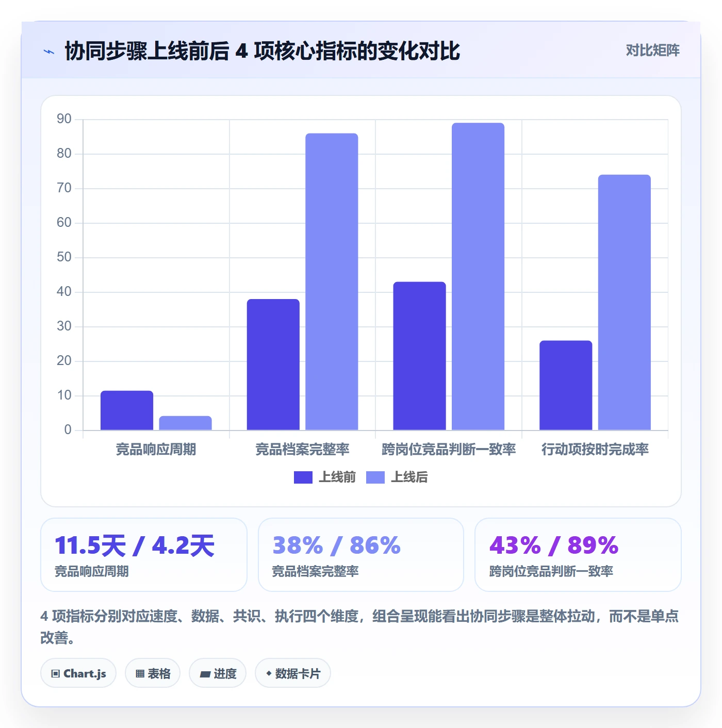Click the 对比矩阵 label in header
Image resolution: width=722 pixels, height=728 pixels.
pos(652,51)
